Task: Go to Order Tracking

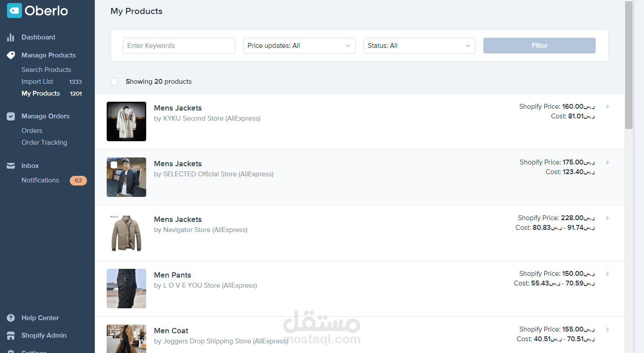Action: point(44,143)
